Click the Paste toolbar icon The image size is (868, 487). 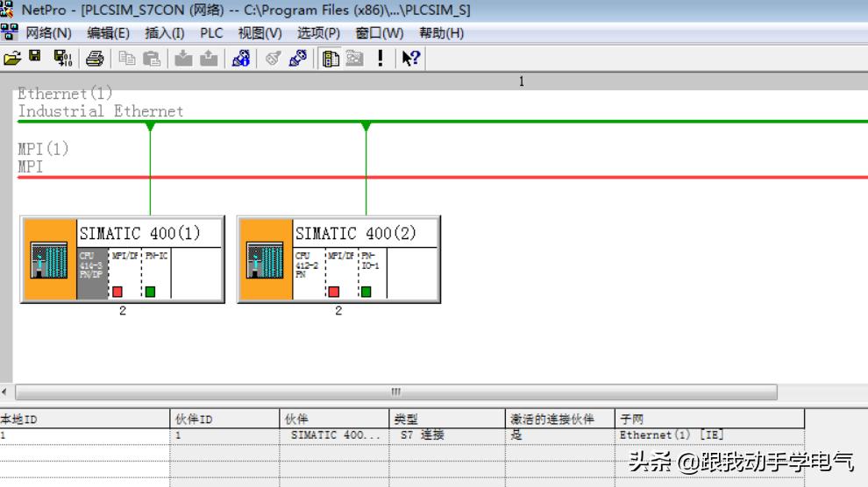tap(152, 58)
